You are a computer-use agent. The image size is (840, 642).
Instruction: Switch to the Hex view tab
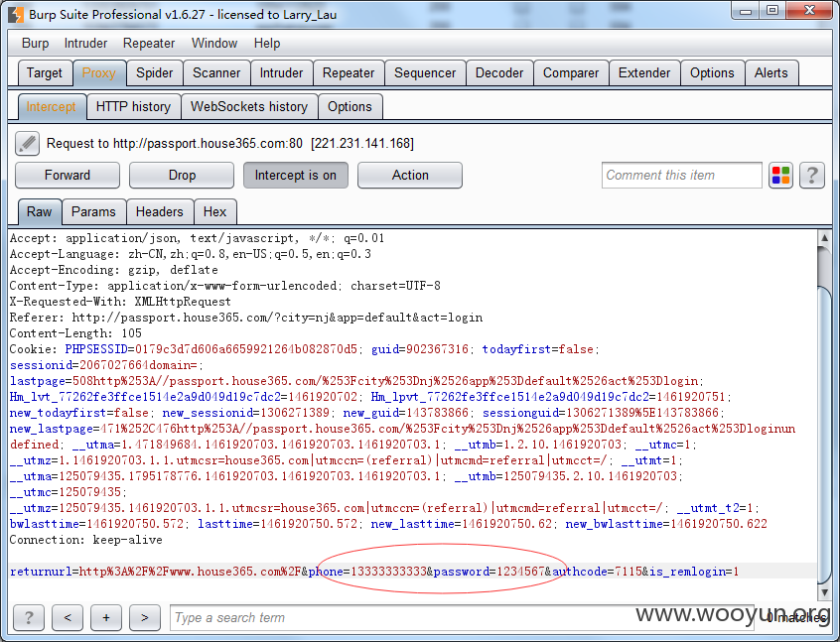click(214, 212)
